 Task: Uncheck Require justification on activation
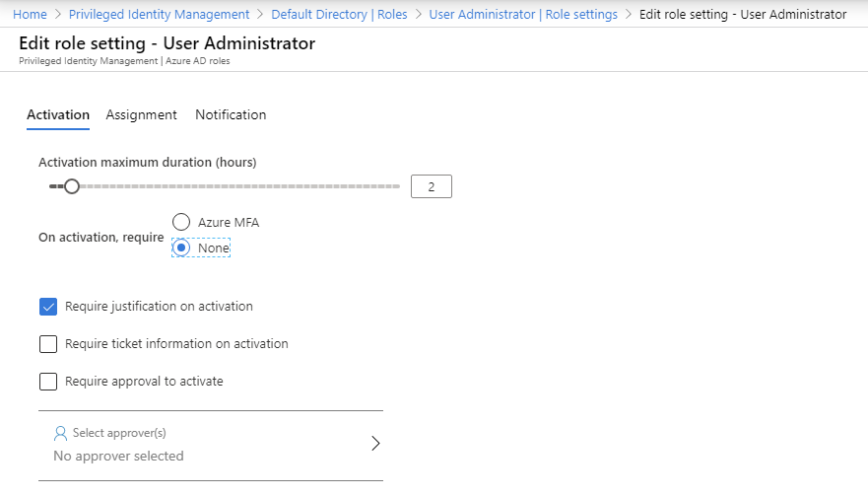(48, 307)
